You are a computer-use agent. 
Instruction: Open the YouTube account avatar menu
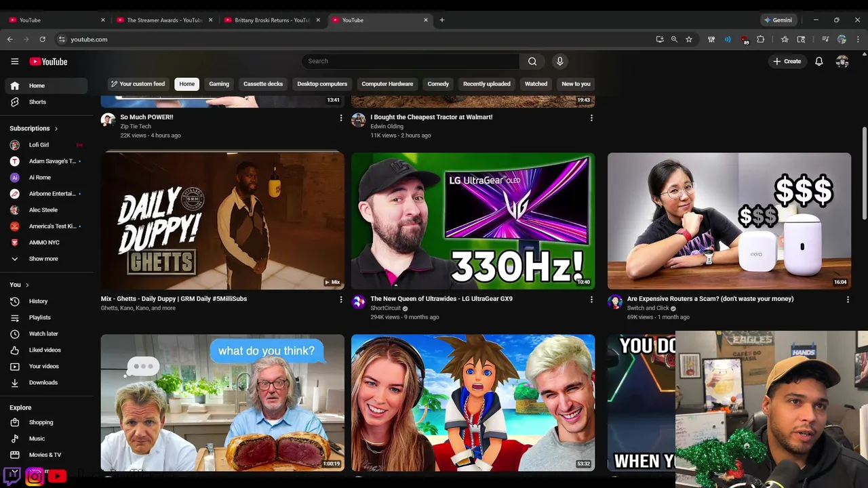pyautogui.click(x=842, y=62)
